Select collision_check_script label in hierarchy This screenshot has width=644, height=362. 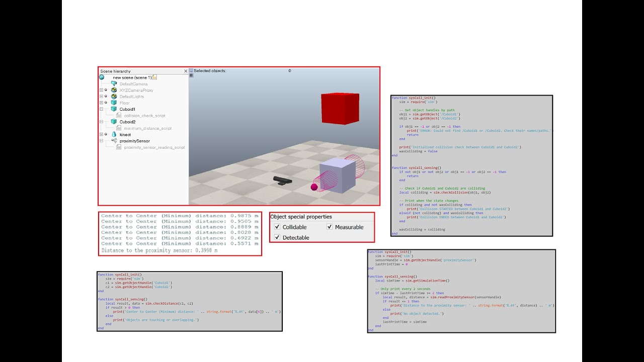tap(144, 116)
